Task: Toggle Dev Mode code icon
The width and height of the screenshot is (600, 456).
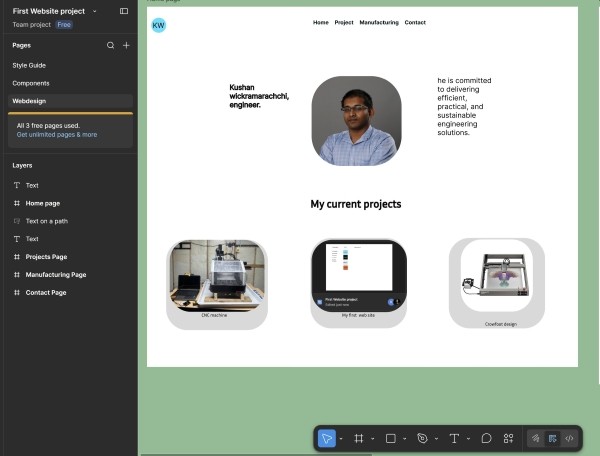Action: tap(569, 438)
